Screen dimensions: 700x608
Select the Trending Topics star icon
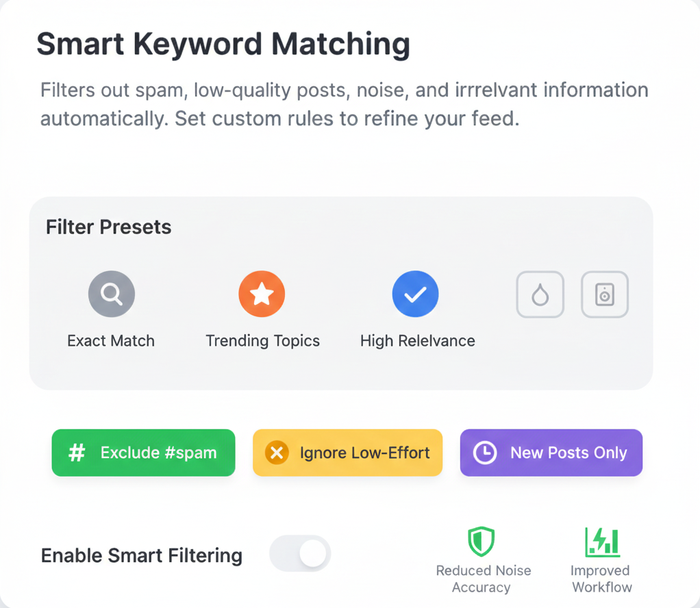[x=262, y=293]
